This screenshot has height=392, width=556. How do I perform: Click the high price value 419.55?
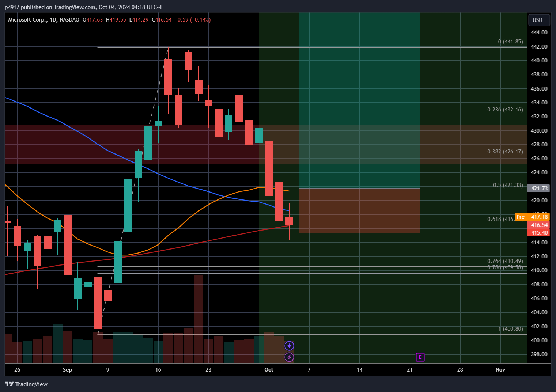click(x=118, y=20)
